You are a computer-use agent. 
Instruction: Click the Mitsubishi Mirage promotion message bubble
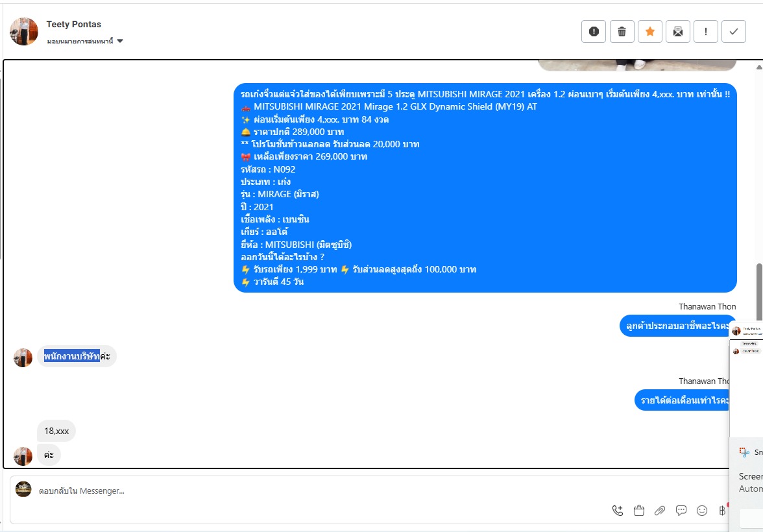pyautogui.click(x=485, y=188)
